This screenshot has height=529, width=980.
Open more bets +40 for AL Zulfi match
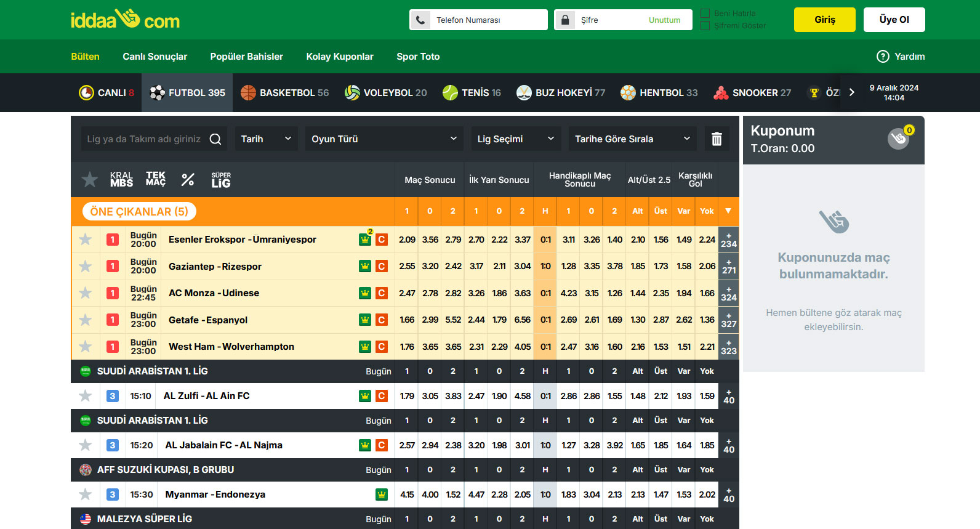[729, 396]
